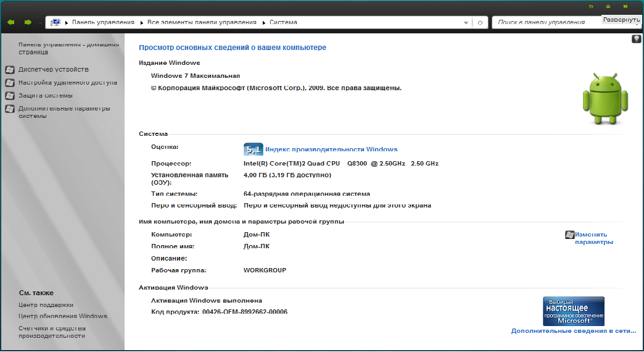Open 'Диспетчер устройств' link

(x=54, y=70)
